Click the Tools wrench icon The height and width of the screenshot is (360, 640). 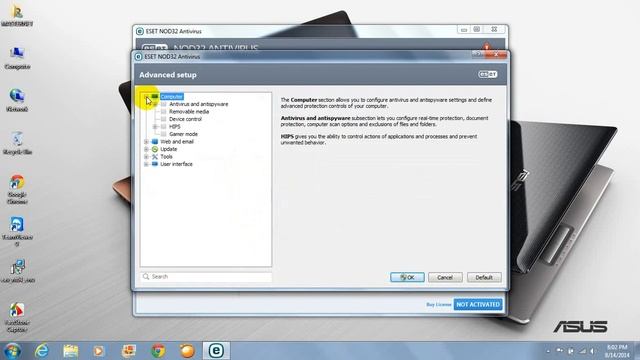(x=155, y=157)
